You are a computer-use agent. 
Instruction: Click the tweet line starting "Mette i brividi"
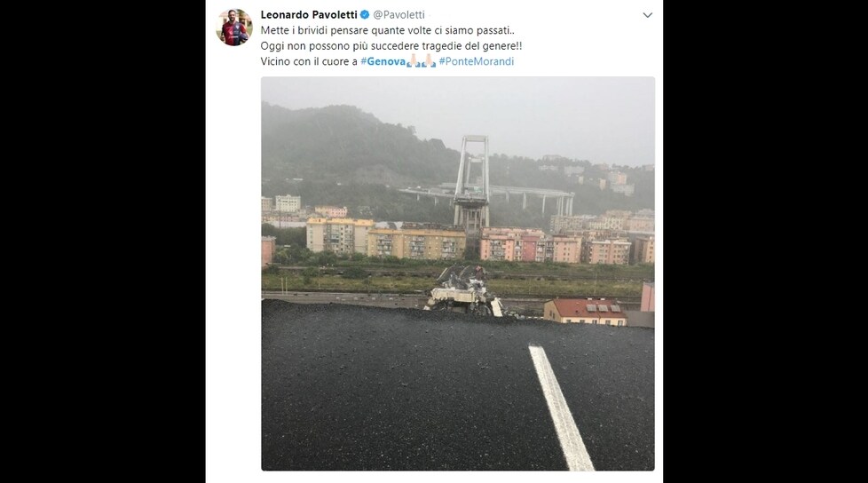[388, 30]
